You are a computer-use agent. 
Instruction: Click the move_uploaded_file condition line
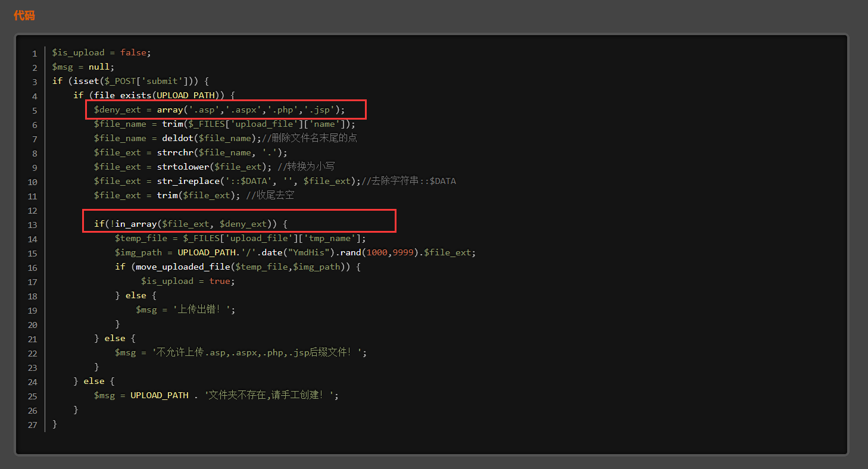coord(238,267)
